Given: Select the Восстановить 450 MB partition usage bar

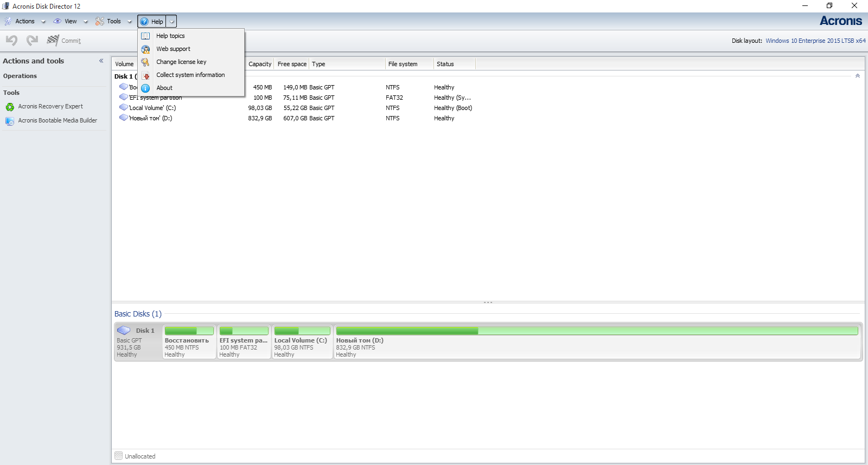Looking at the screenshot, I should 189,331.
